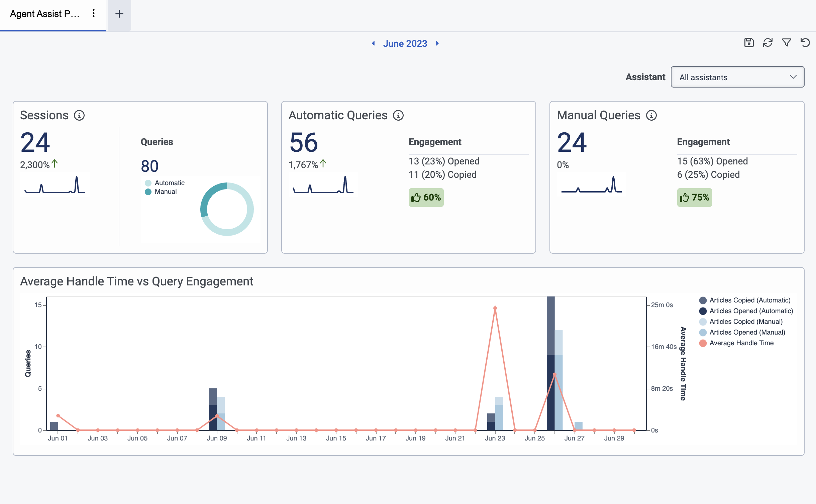
Task: Open the All assistants dropdown
Action: click(x=737, y=77)
